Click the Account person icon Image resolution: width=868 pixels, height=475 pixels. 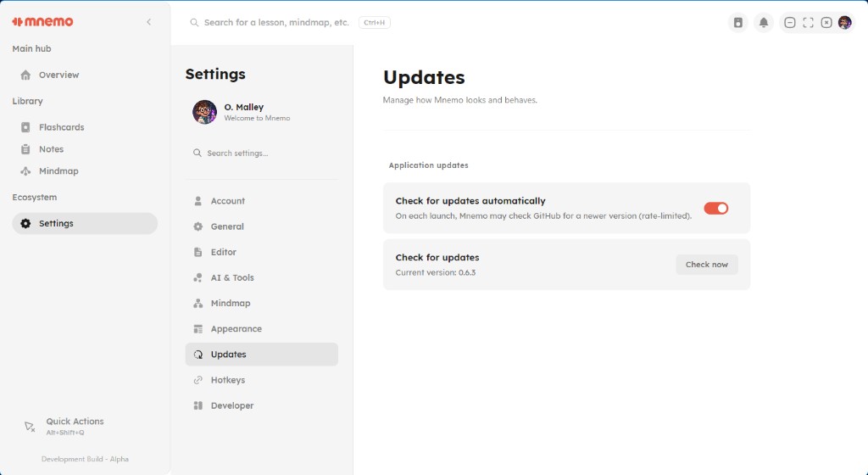[198, 201]
